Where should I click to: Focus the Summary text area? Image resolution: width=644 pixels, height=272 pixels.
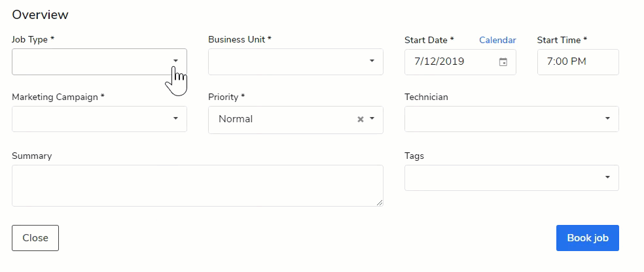click(x=197, y=186)
